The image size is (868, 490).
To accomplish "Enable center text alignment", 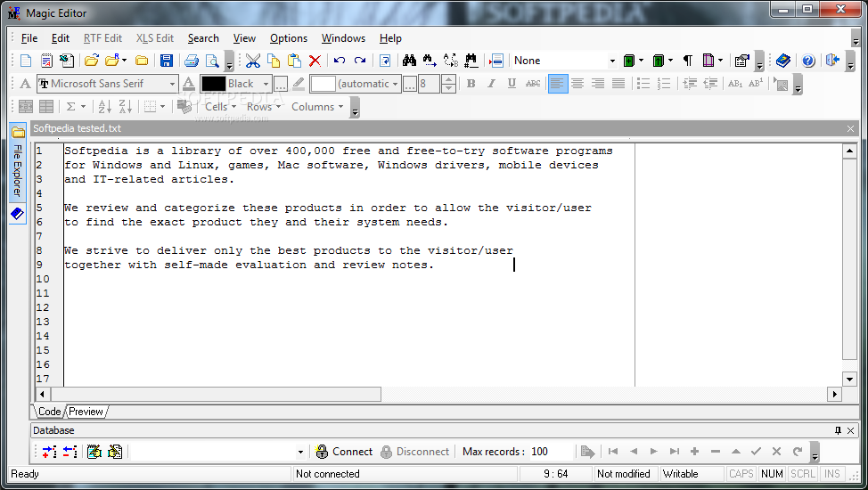I will click(x=577, y=84).
